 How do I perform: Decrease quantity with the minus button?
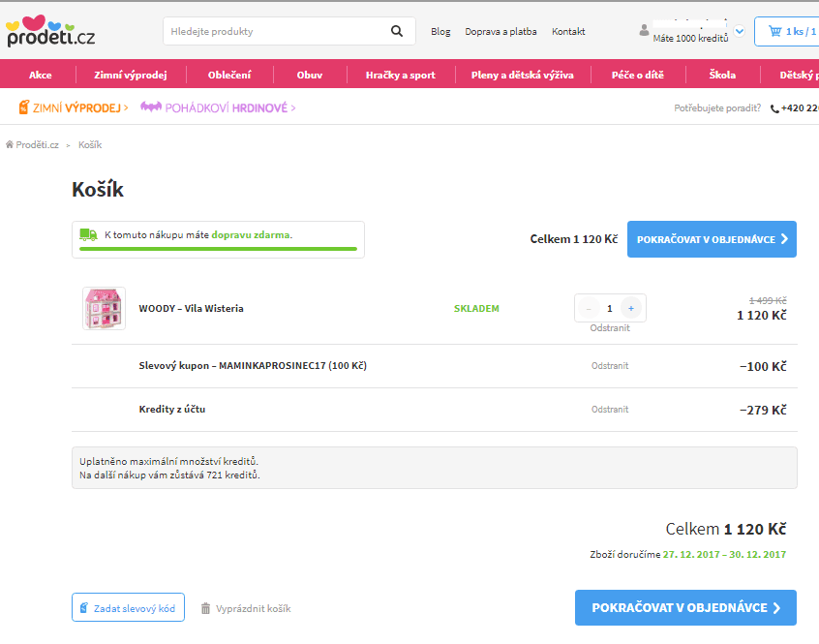coord(589,308)
